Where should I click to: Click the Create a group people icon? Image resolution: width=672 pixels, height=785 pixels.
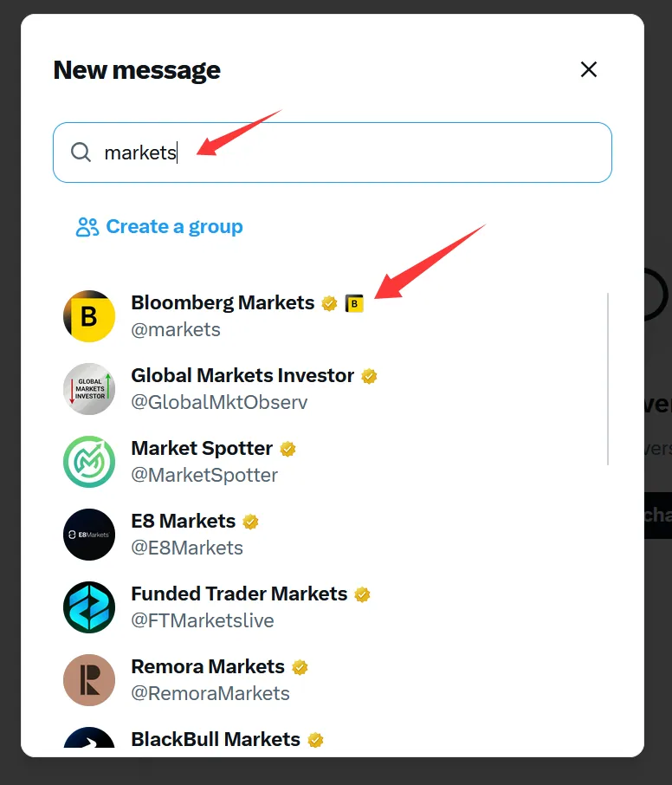87,227
